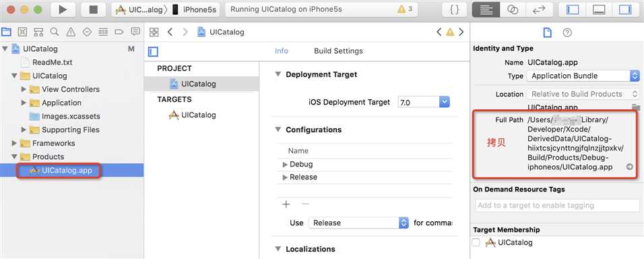Select ReadMe.txt in the navigator
The height and width of the screenshot is (259, 644).
52,63
